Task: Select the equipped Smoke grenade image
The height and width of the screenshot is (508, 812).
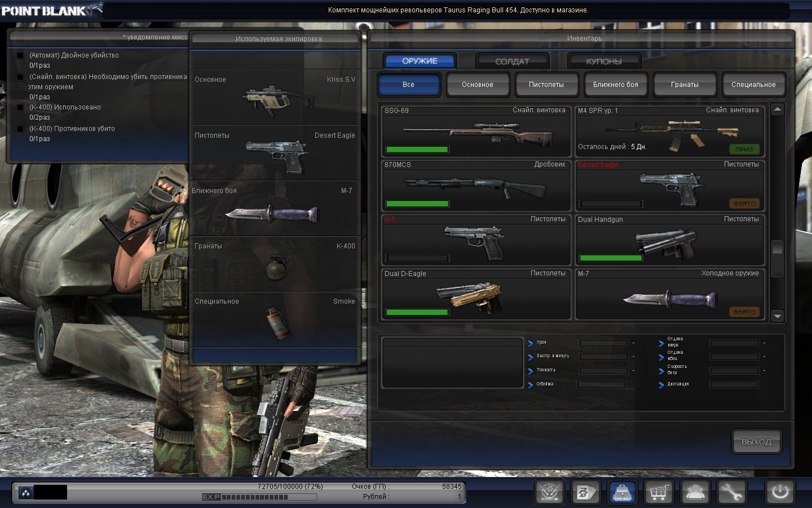Action: 277,322
